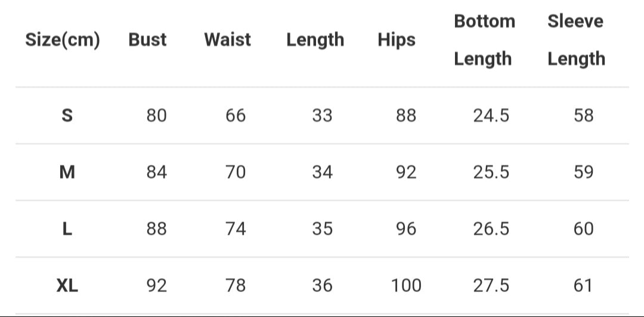Screen dimensions: 644x317
Task: Click the Sleeve Length value 60
Action: [583, 229]
